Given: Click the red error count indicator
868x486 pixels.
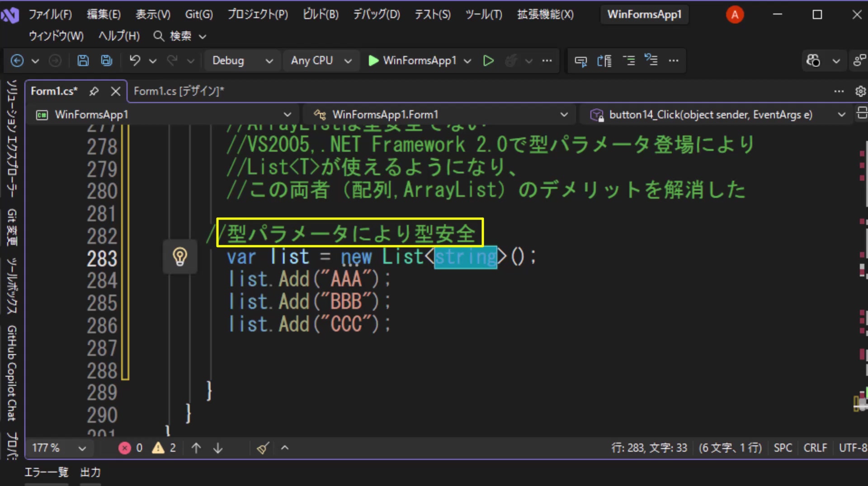Looking at the screenshot, I should [130, 448].
